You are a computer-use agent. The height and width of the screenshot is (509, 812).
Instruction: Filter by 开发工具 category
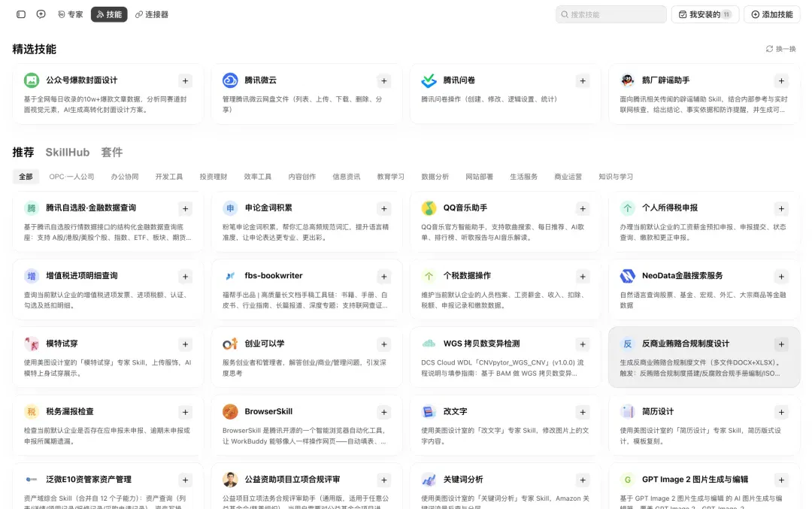pos(169,177)
